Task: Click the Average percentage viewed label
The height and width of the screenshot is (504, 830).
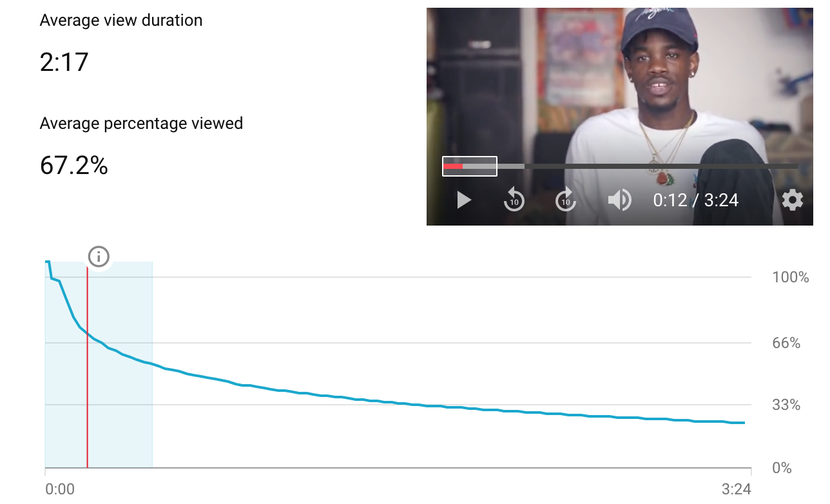Action: click(141, 123)
